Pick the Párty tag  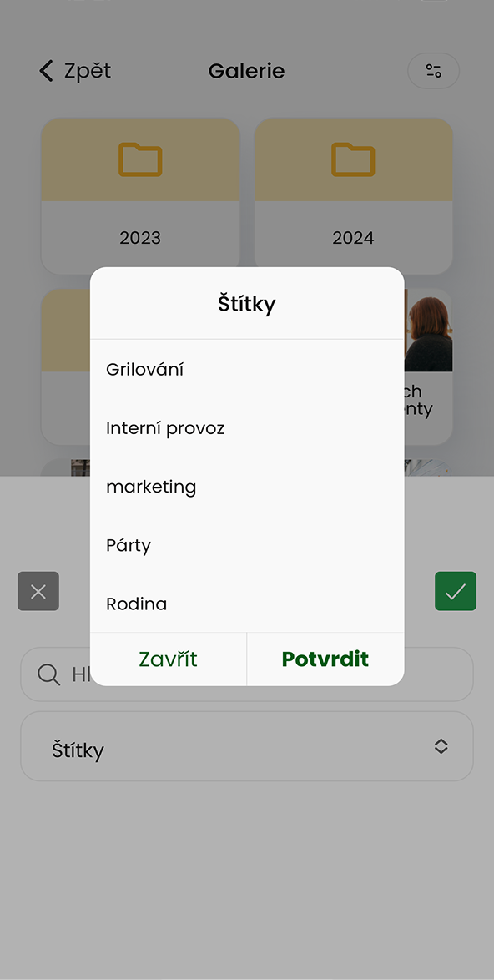tap(247, 546)
